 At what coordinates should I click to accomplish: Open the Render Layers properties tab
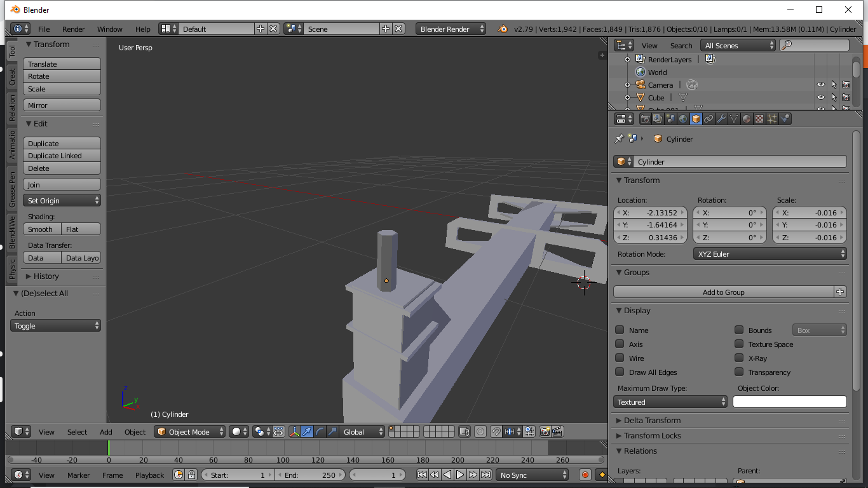pyautogui.click(x=658, y=119)
